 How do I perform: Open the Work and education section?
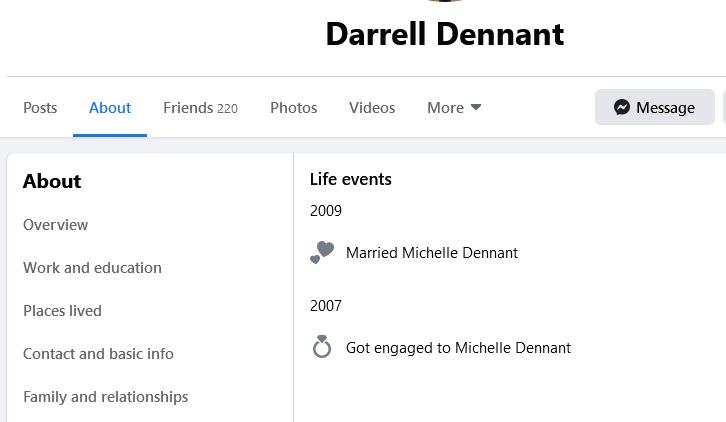pyautogui.click(x=92, y=268)
